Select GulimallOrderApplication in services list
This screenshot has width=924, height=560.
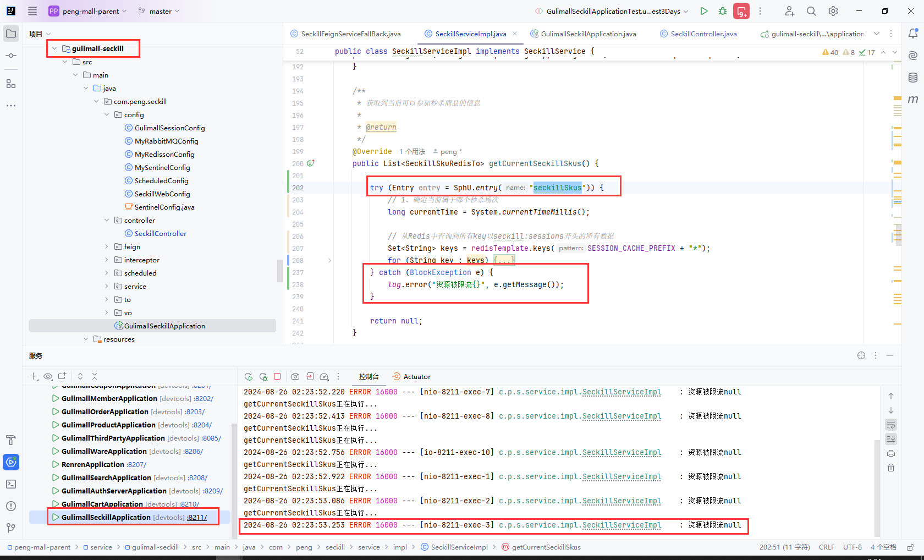(x=105, y=411)
